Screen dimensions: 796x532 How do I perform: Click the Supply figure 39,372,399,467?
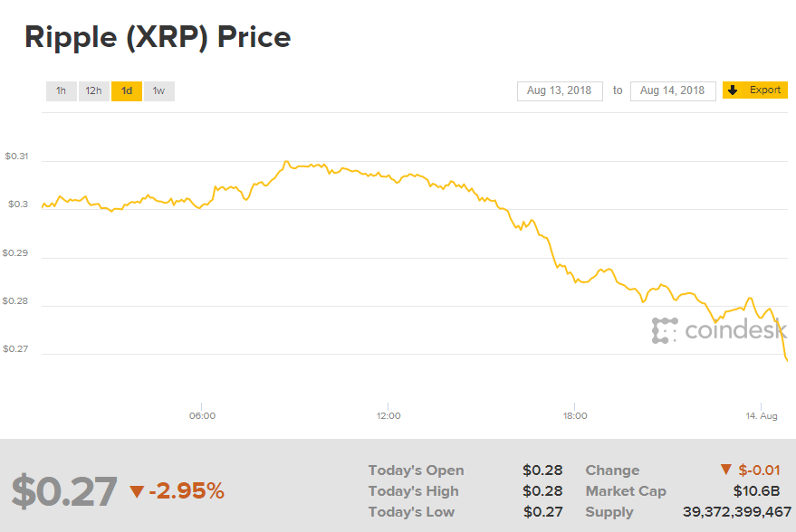[x=736, y=512]
